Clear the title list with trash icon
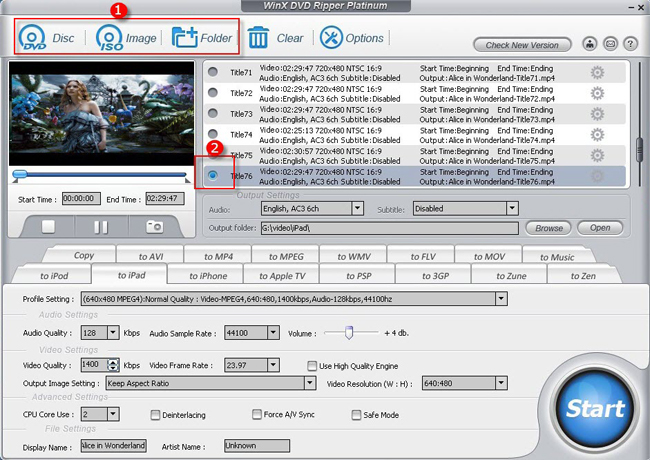This screenshot has height=460, width=650. [x=276, y=38]
